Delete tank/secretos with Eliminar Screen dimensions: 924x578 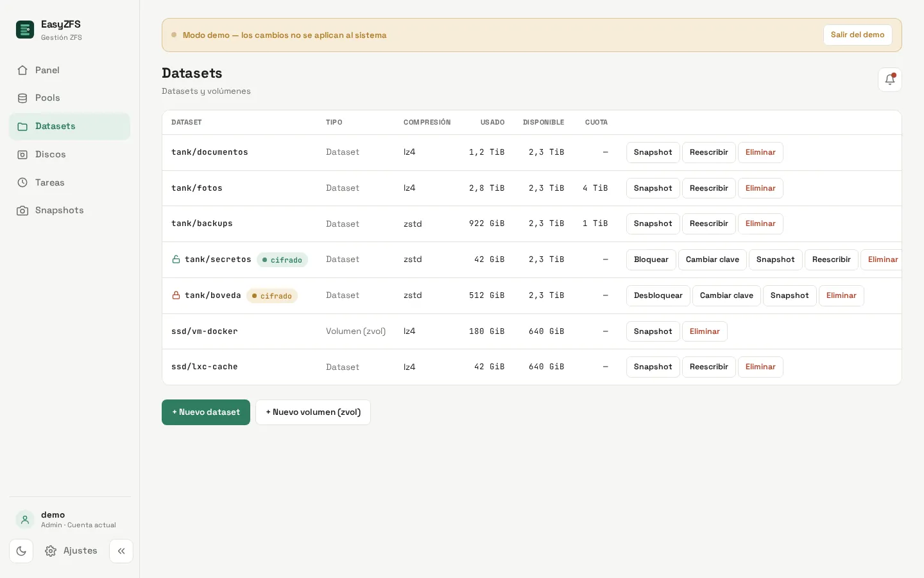pyautogui.click(x=882, y=259)
